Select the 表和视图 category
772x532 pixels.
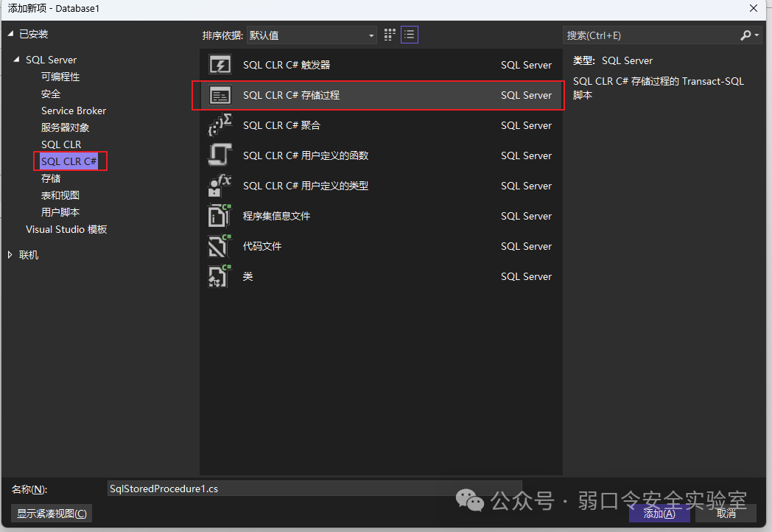(60, 195)
